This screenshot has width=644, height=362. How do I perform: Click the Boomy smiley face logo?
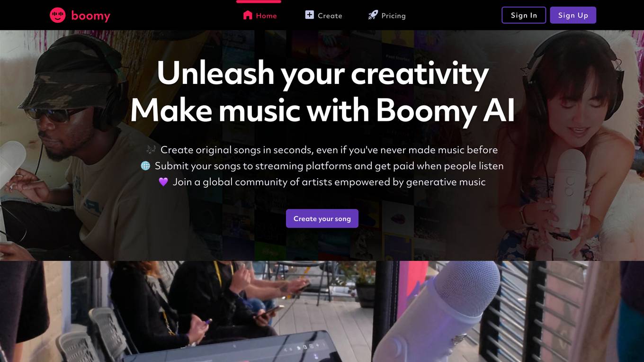tap(58, 15)
